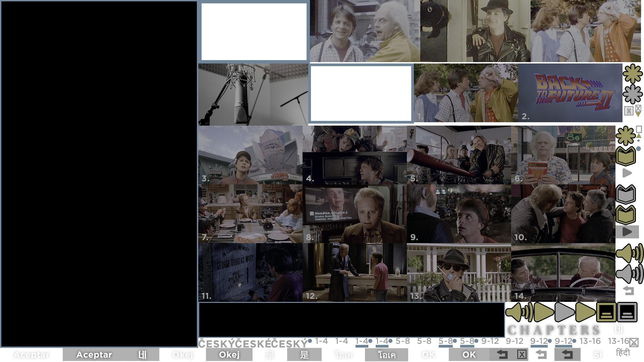Select chapter 5 baseball bat thumbnail
Screen dimensions: 644x362
point(459,155)
